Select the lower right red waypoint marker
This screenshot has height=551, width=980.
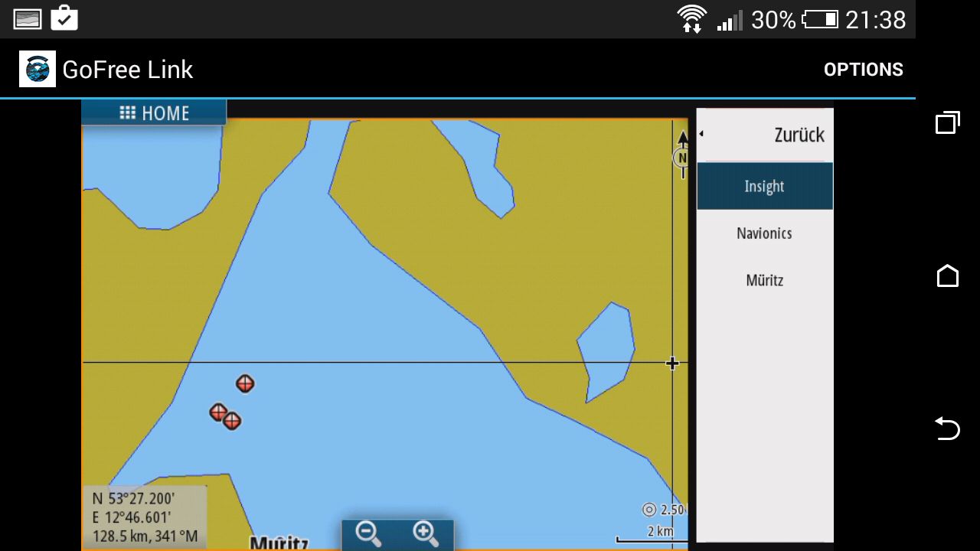pos(232,421)
